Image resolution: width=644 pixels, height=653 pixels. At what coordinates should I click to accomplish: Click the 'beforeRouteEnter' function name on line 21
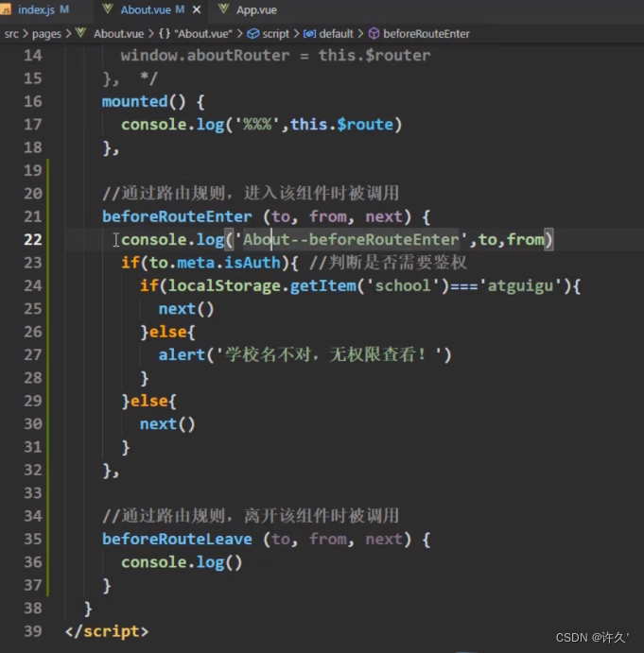point(177,216)
